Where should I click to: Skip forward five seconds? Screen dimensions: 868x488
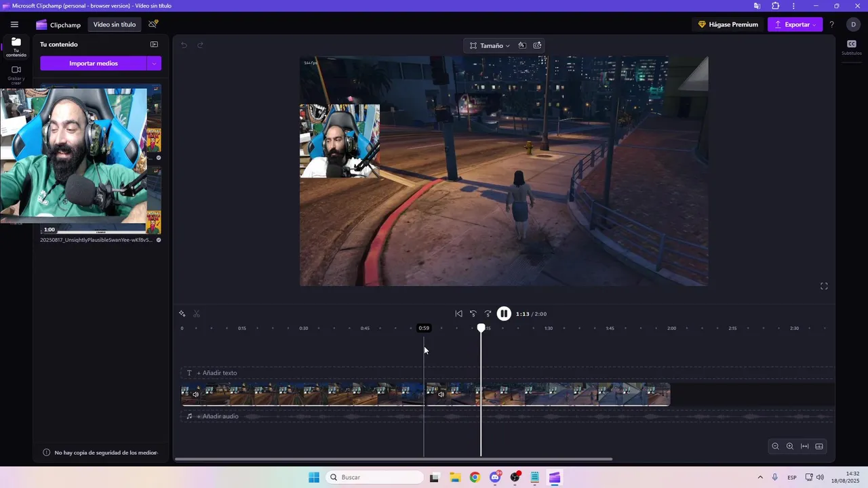(x=488, y=314)
